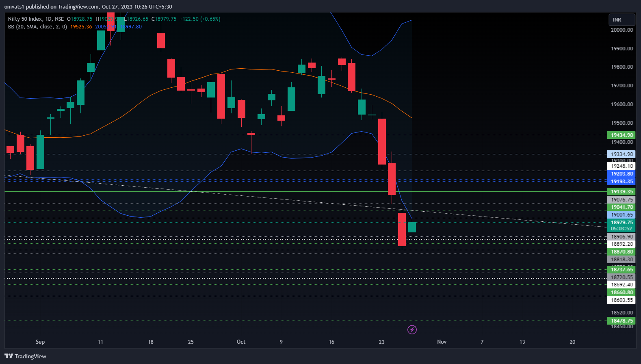Image resolution: width=641 pixels, height=364 pixels.
Task: Click the 19193.35 blue price label
Action: (x=622, y=182)
